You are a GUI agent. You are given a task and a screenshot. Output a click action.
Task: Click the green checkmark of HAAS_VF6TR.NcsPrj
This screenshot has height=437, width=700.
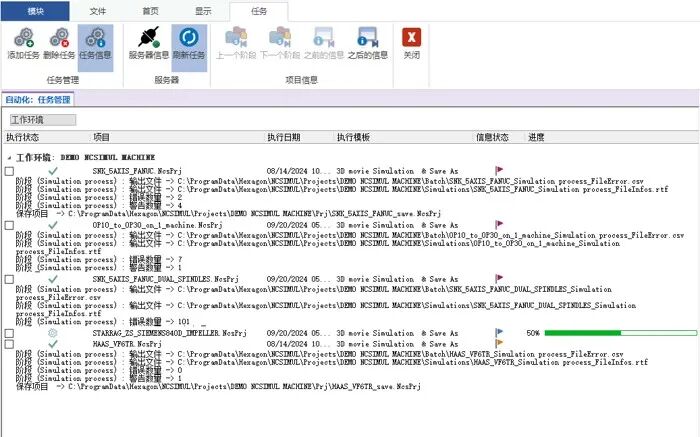(53, 344)
